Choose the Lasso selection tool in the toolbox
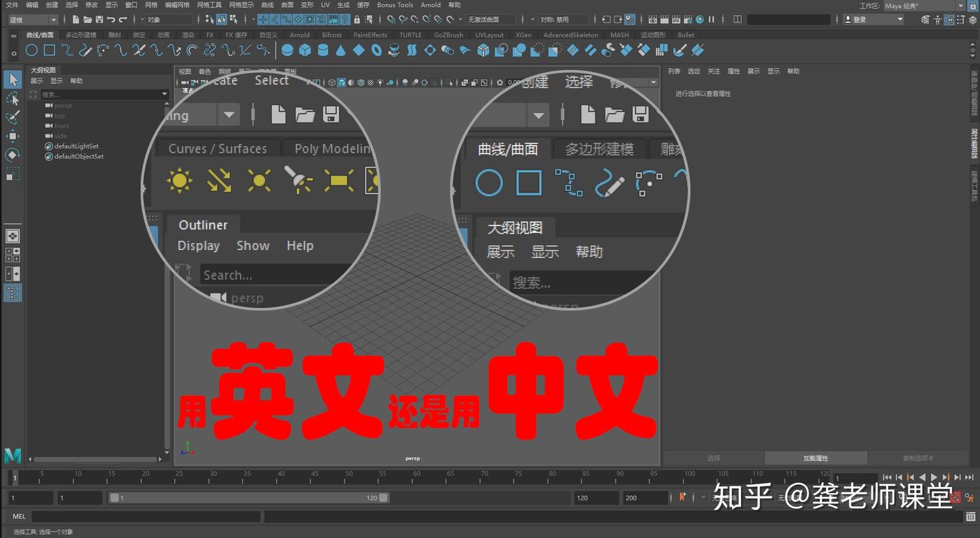 coord(12,99)
